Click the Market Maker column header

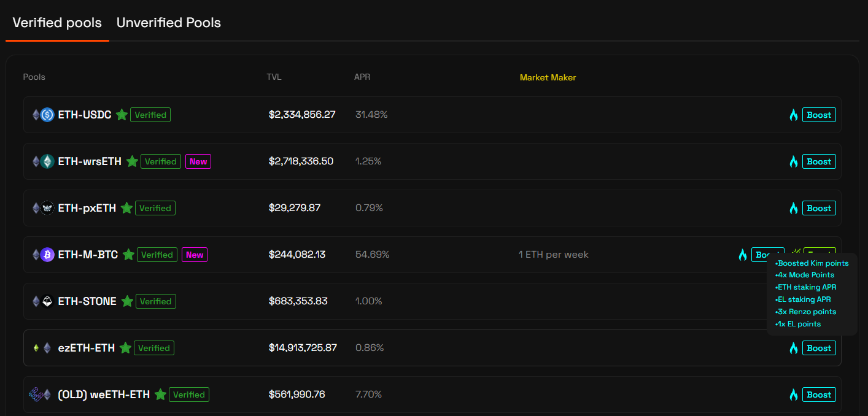point(548,77)
